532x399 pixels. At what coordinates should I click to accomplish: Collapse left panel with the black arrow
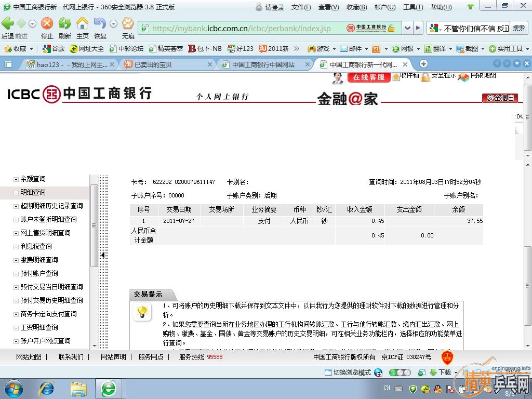[103, 255]
